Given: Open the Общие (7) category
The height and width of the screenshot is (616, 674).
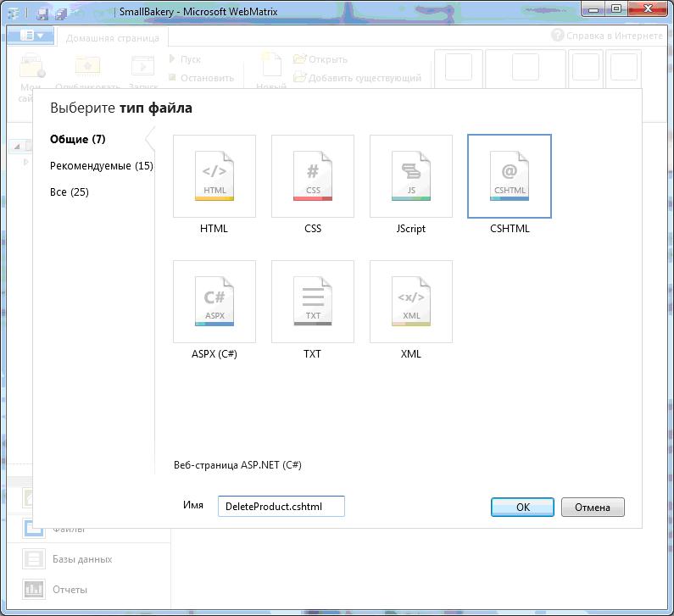Looking at the screenshot, I should coord(78,139).
